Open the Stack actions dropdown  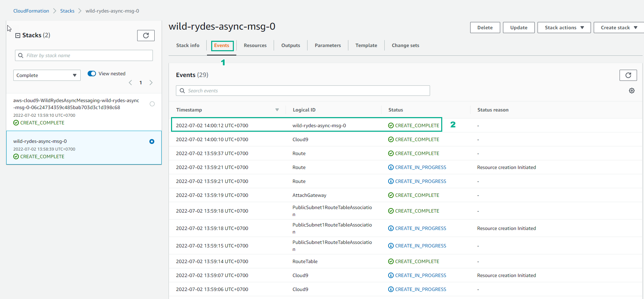point(564,28)
